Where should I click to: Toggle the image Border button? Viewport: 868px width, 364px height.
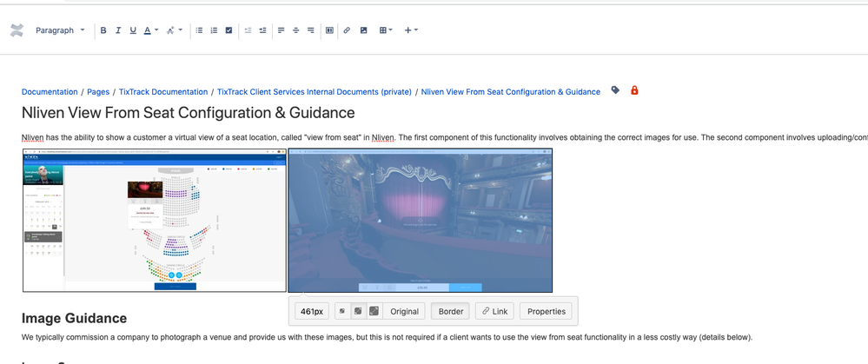tap(451, 312)
